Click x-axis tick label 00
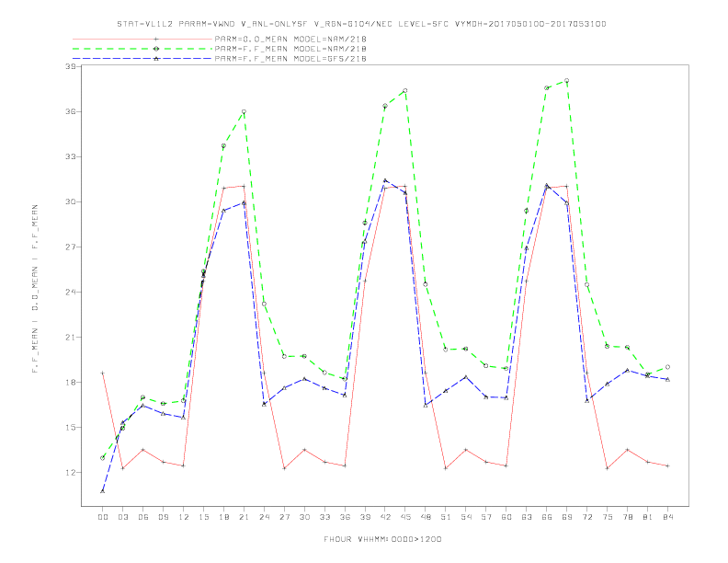This screenshot has height=563, width=728. coord(103,517)
